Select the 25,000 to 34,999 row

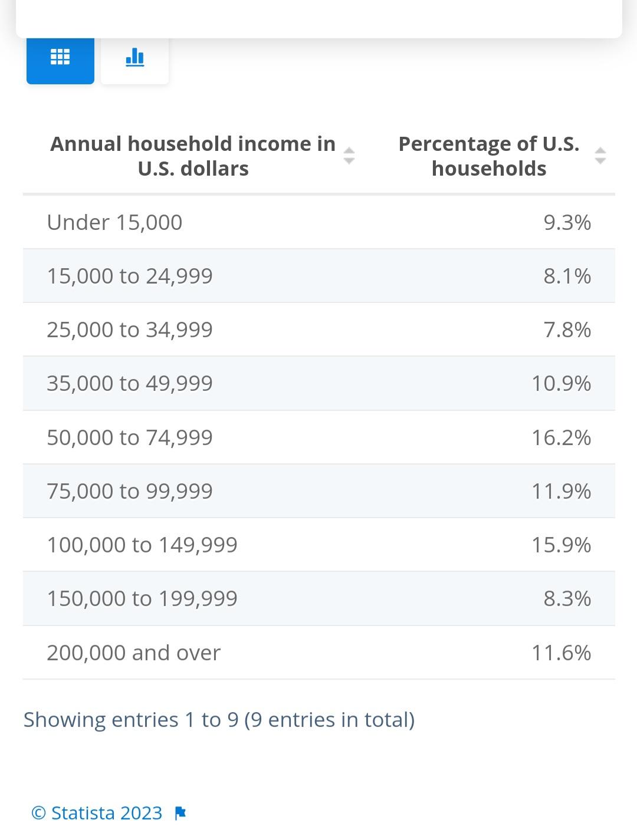(x=319, y=330)
